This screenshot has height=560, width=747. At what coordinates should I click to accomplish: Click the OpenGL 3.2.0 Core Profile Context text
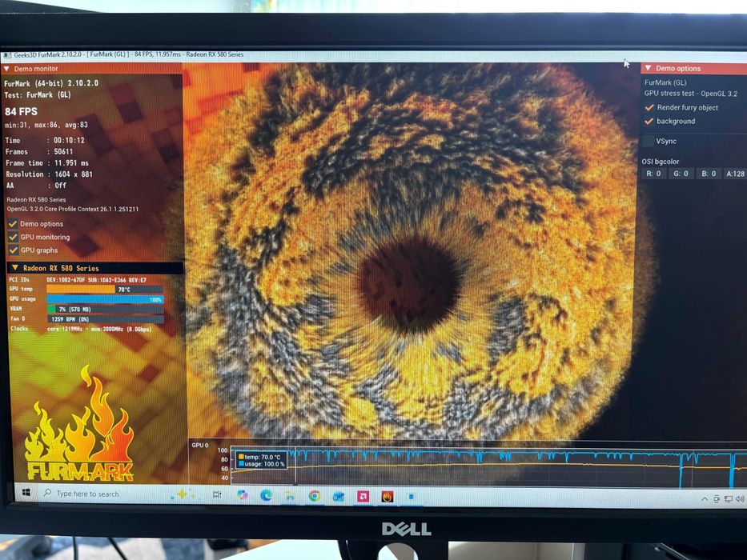coord(72,209)
